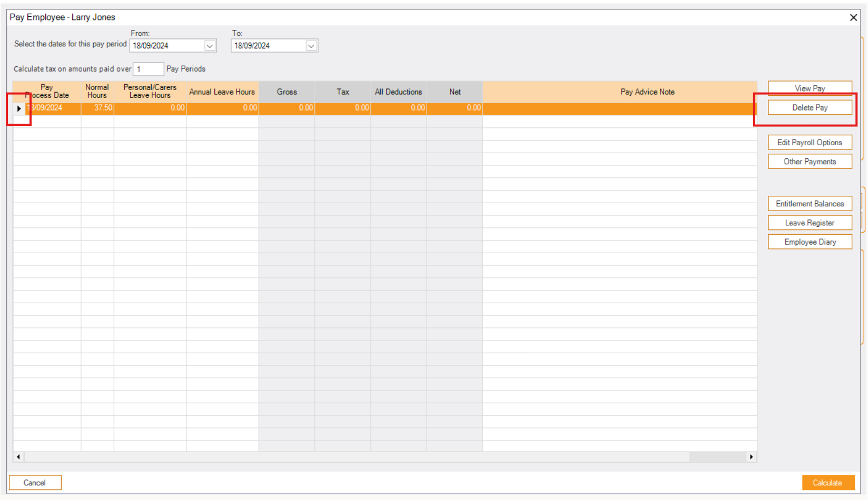Click the Tax column header

tap(343, 92)
